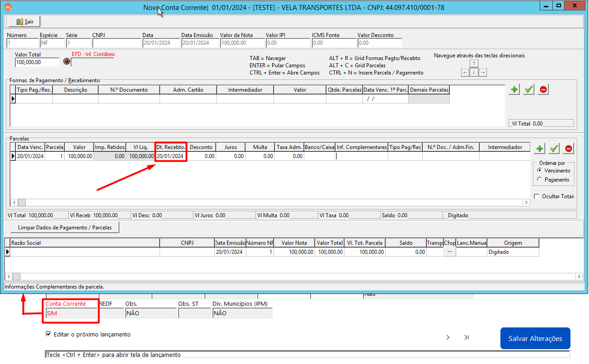Screen dimensions: 589x364
Task: Click Adm. Cartão column header
Action: 188,90
